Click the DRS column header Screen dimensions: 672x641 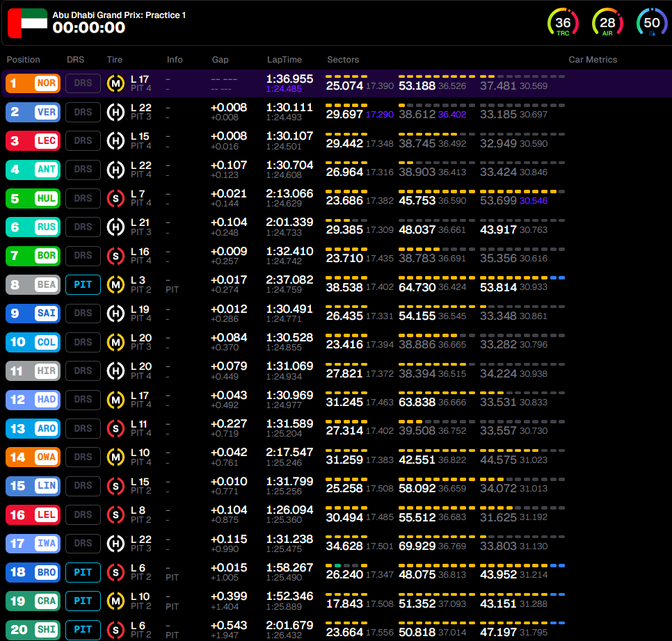tap(75, 60)
